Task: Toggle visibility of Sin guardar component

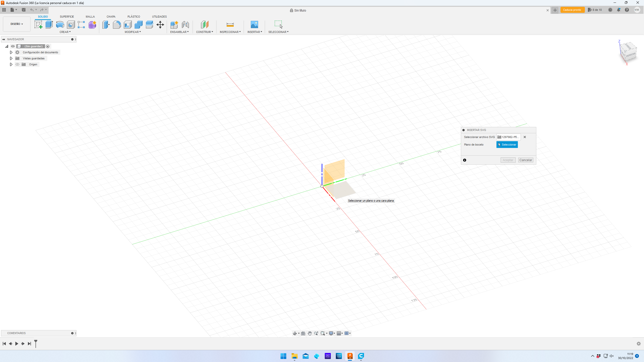Action: click(x=13, y=46)
